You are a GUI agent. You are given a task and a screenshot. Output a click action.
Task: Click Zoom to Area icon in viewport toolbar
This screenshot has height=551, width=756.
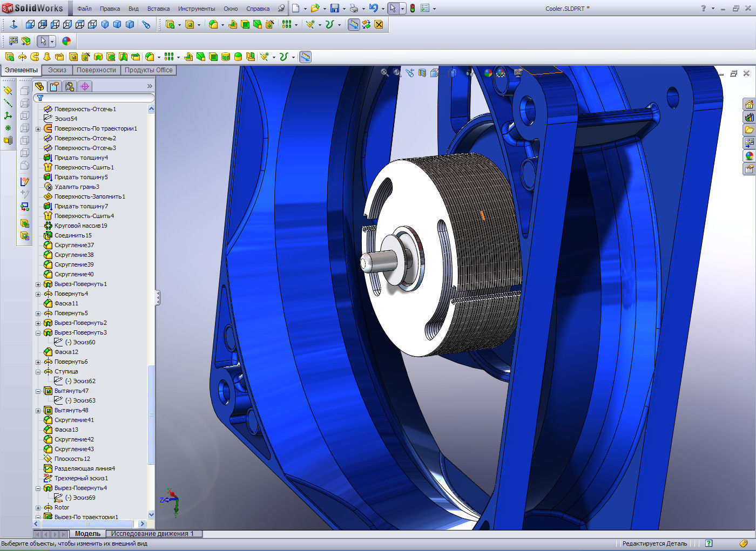397,72
